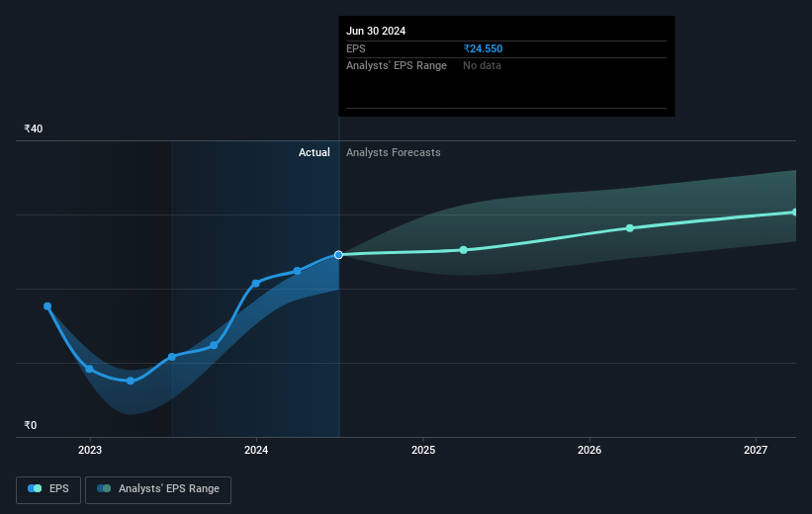Click the Analysts' EPS Range color swatch
The image size is (812, 514).
tap(104, 488)
